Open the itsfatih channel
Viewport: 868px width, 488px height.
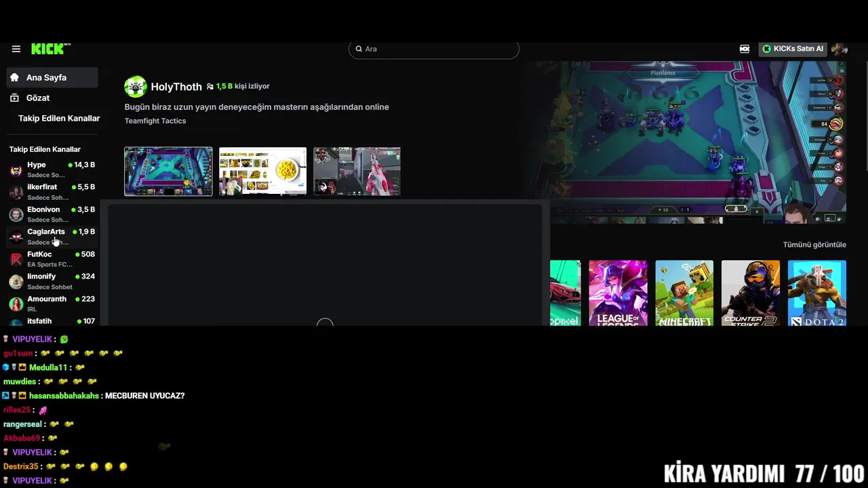(52, 321)
